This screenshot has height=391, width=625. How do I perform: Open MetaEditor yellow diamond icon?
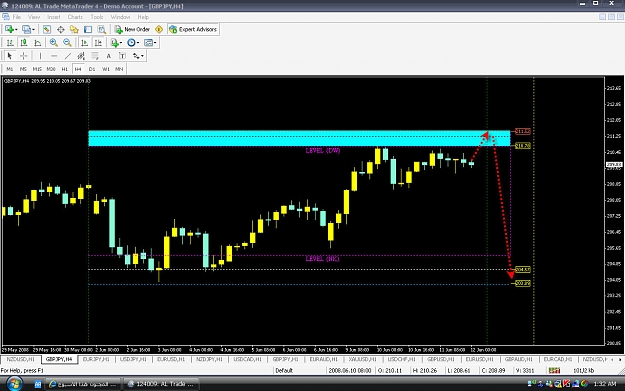[x=159, y=29]
